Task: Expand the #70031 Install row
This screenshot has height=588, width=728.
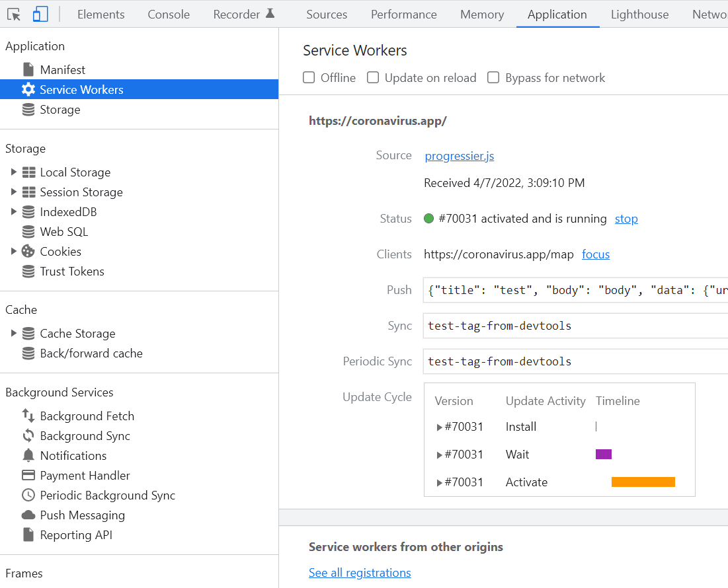Action: tap(439, 427)
